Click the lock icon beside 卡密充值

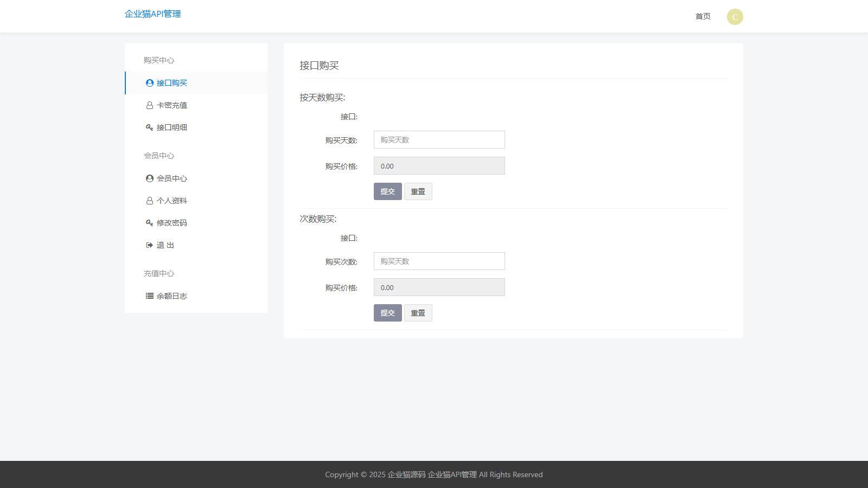[x=150, y=105]
